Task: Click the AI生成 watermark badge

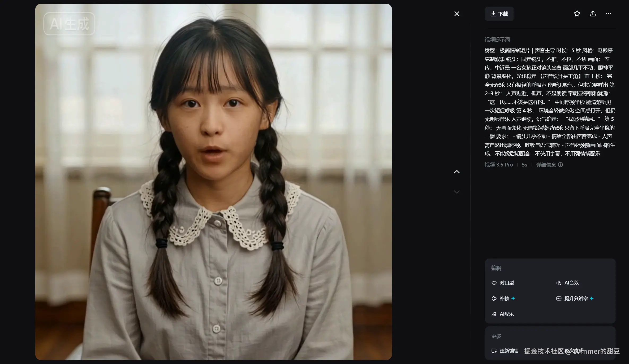Action: click(x=69, y=24)
